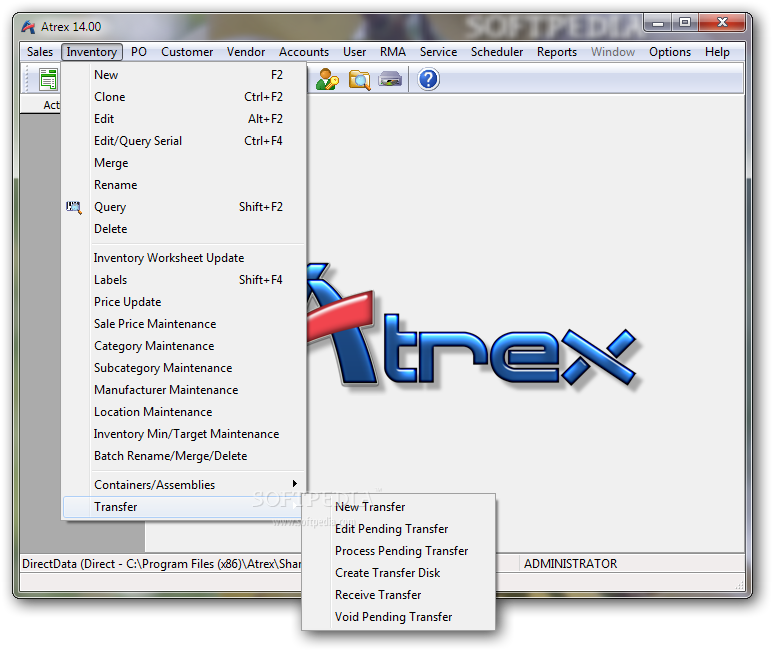Select the highlighted Transfer menu item
This screenshot has height=651, width=773.
(x=183, y=507)
